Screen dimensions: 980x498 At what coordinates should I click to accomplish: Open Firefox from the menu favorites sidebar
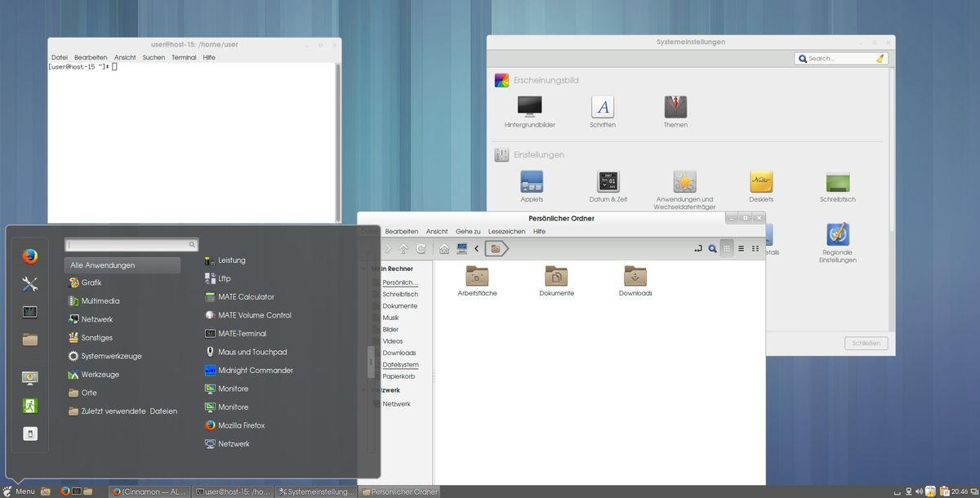[30, 256]
